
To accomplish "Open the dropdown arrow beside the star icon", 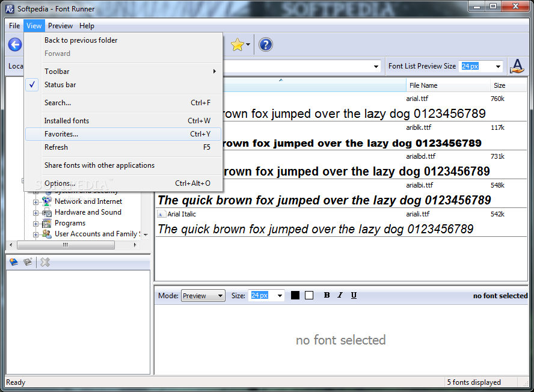I will pos(248,44).
